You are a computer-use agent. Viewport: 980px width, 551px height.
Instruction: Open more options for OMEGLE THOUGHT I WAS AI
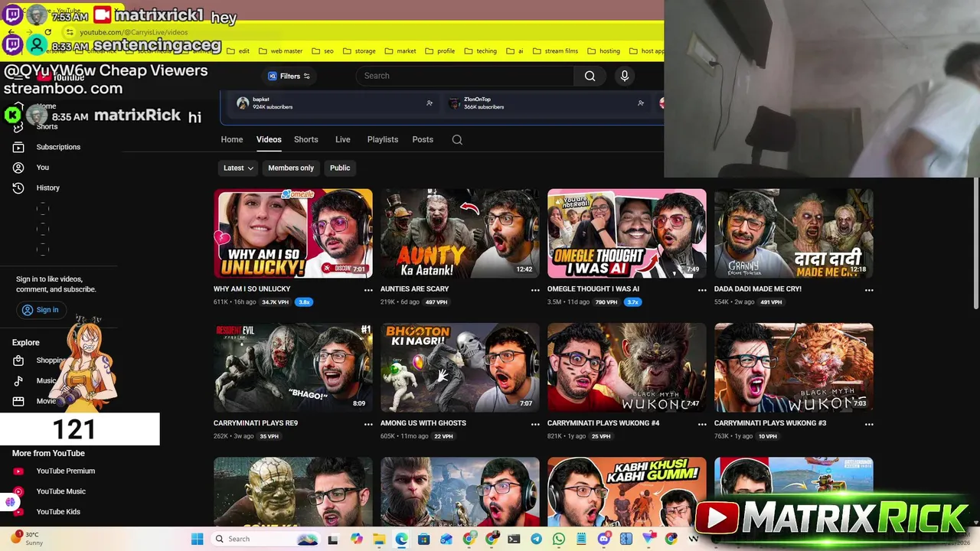702,290
